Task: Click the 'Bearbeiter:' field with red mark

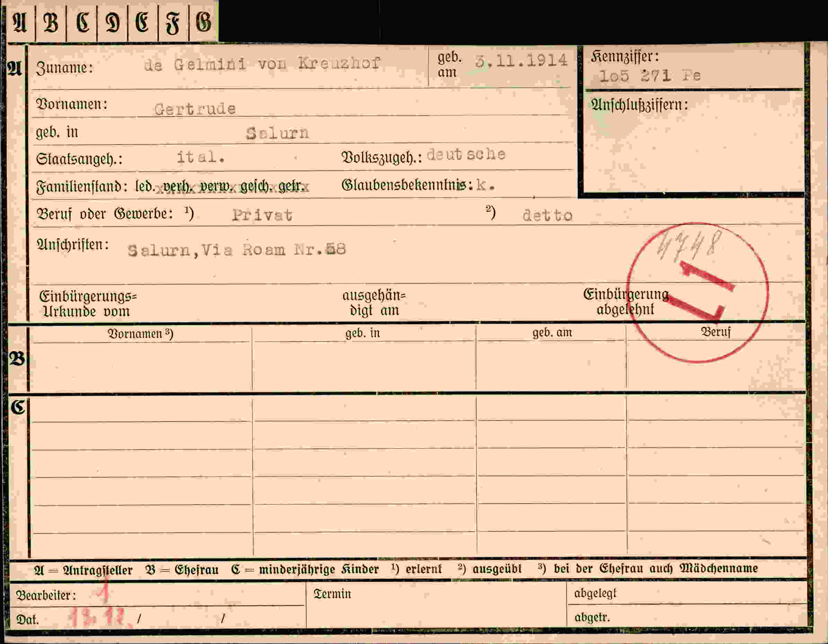Action: pos(157,594)
